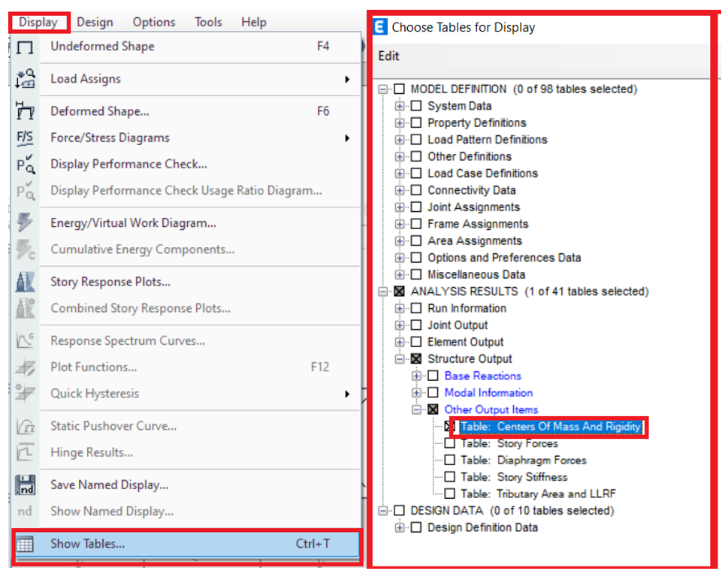Select Story Response Plots menu entry
The width and height of the screenshot is (728, 577).
(x=110, y=282)
